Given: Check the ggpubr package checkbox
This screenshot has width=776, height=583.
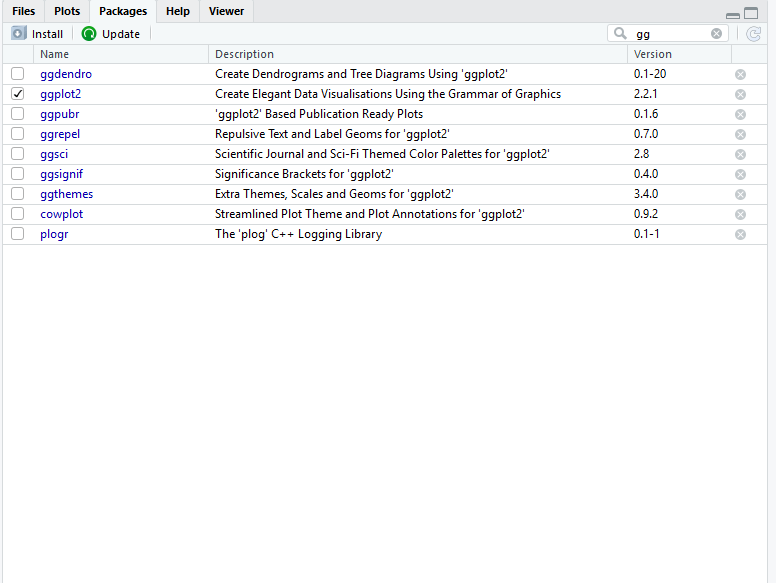Looking at the screenshot, I should click(x=17, y=113).
